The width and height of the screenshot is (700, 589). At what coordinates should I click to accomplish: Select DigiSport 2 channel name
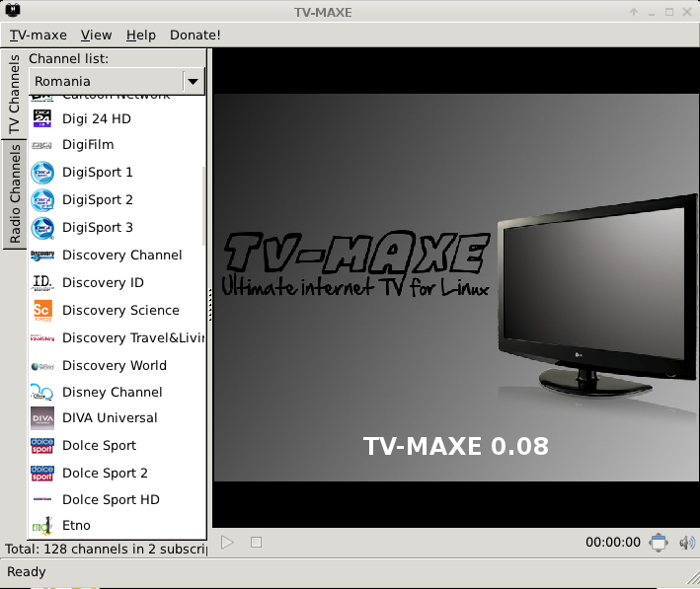click(x=98, y=200)
